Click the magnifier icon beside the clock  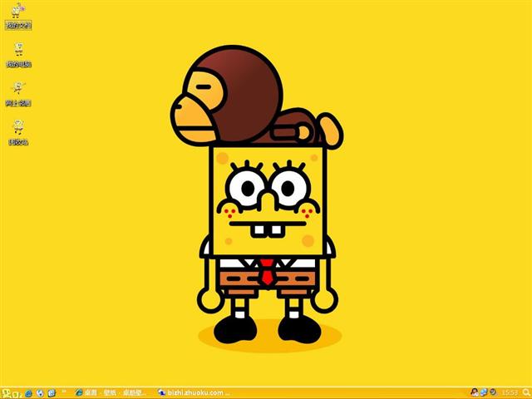(x=526, y=393)
